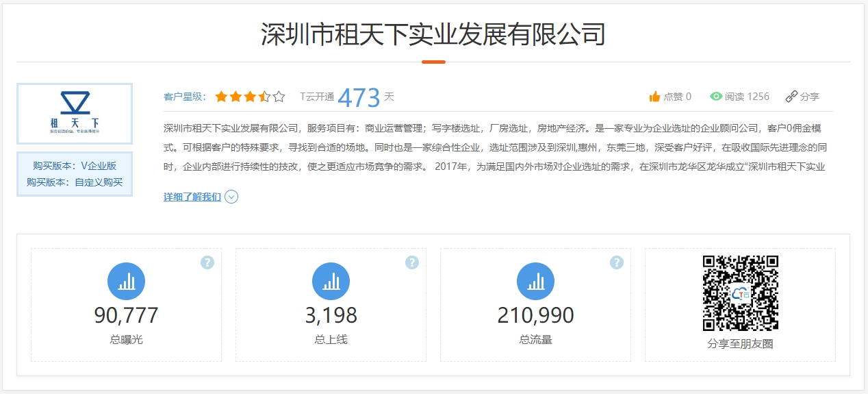
Task: Click the 租天下 company logo
Action: point(75,114)
